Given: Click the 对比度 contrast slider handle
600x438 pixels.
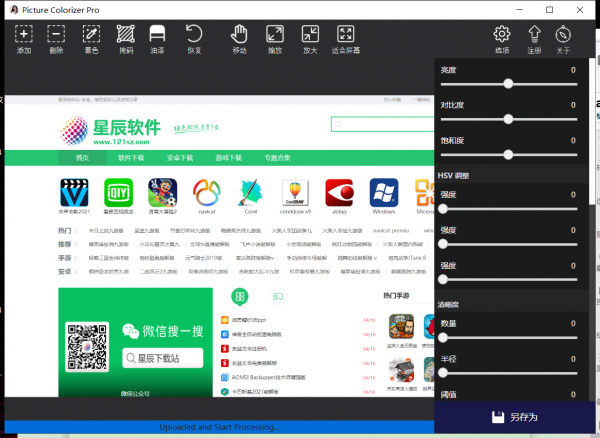Looking at the screenshot, I should (x=508, y=119).
